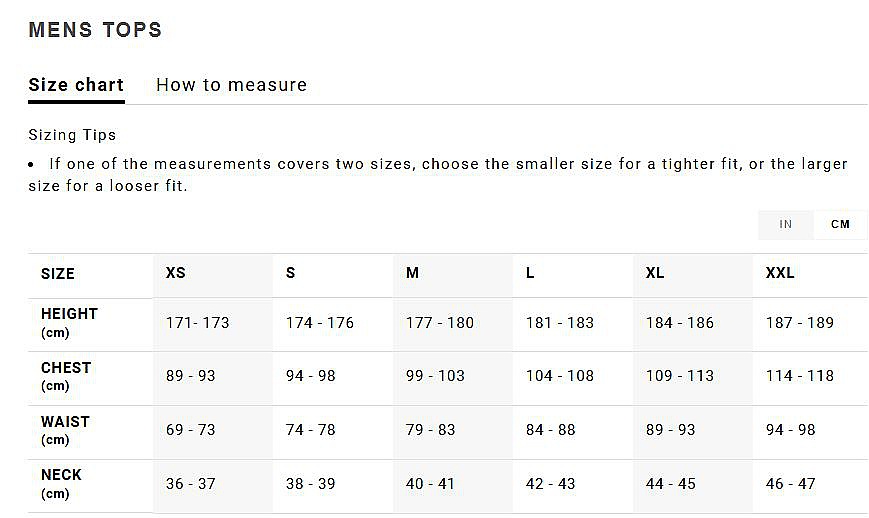Click the 46 - 47 neck cell
Viewport: 869px width, 518px height.
click(x=791, y=484)
